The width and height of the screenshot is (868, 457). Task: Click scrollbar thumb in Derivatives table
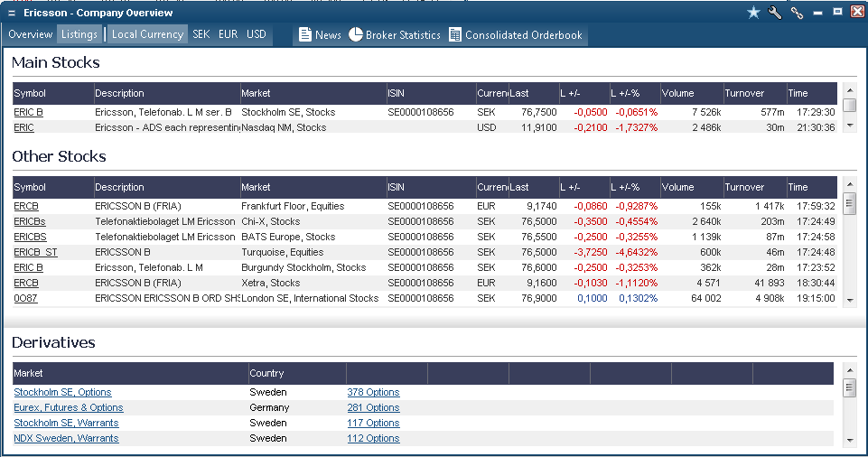click(850, 387)
